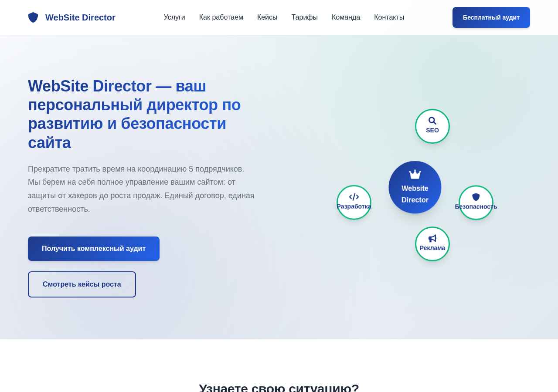
Task: Click the shield logo icon in header
Action: 33,17
